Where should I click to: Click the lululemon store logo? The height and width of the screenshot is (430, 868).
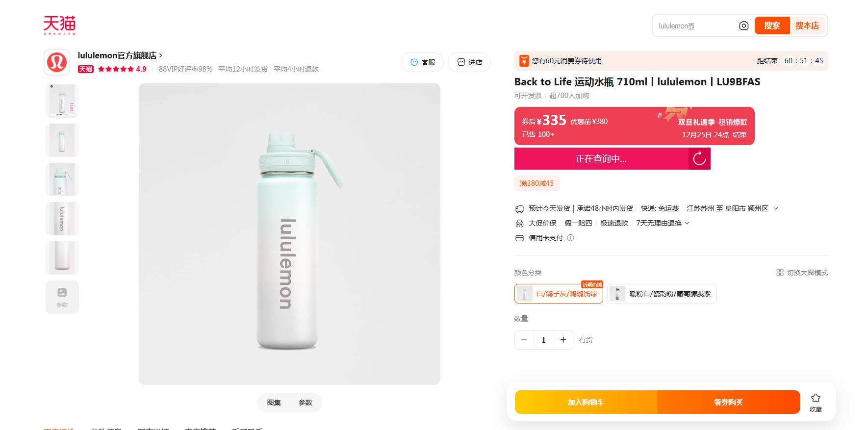coord(57,62)
